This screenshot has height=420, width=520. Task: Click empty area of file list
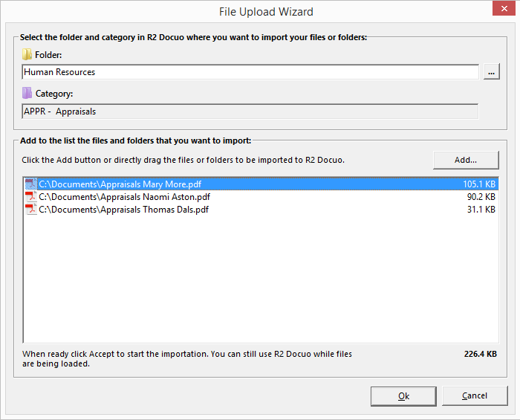[x=261, y=279]
